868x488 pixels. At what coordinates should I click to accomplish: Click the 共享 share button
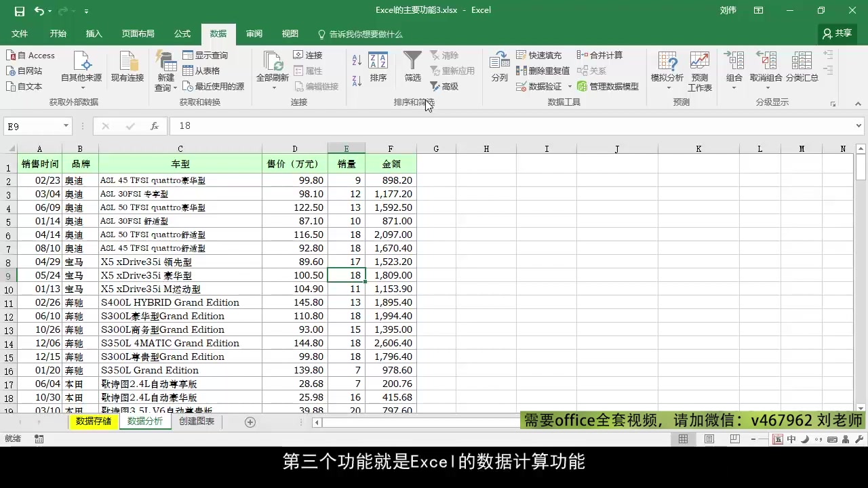(x=837, y=33)
